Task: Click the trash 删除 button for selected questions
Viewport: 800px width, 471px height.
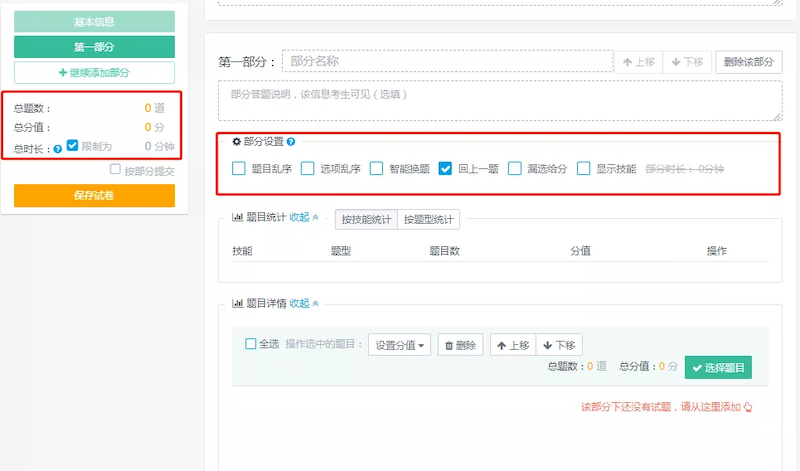Action: (x=460, y=345)
